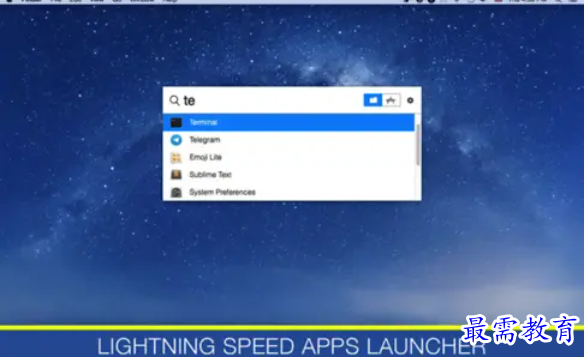Click the results list scrollbar
This screenshot has width=585, height=361.
[418, 145]
